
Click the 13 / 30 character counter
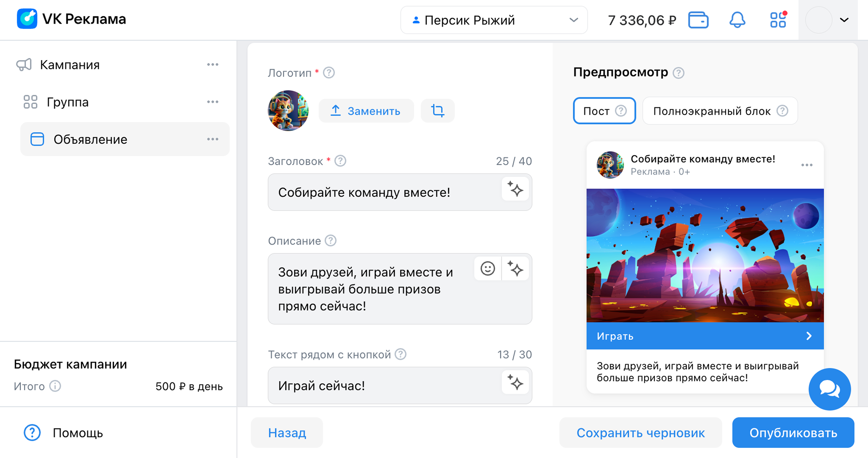pyautogui.click(x=515, y=355)
